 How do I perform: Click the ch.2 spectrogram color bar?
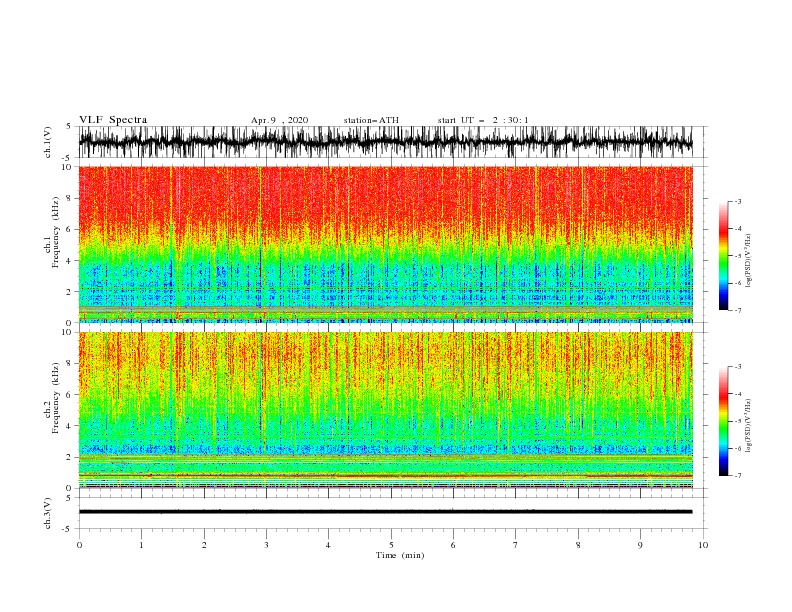coord(723,421)
